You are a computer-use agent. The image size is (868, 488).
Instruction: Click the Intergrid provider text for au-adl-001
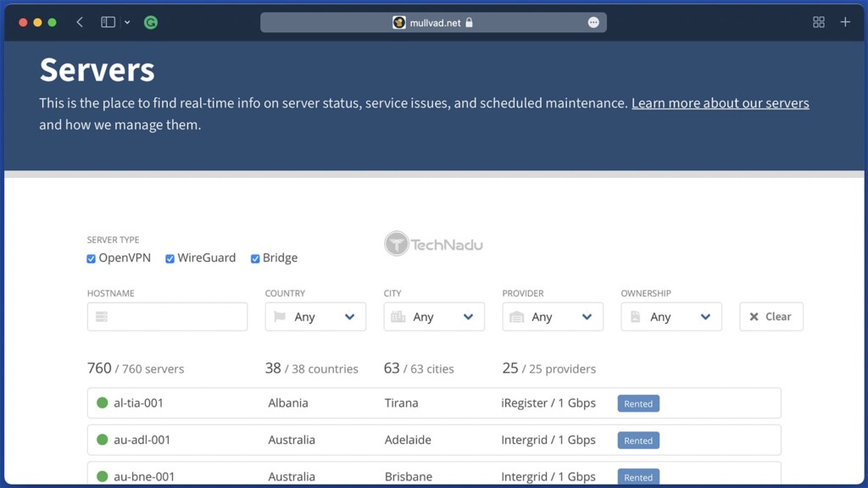click(548, 440)
